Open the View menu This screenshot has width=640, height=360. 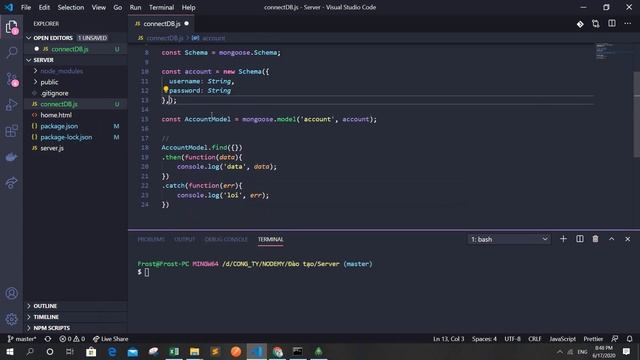click(x=98, y=7)
